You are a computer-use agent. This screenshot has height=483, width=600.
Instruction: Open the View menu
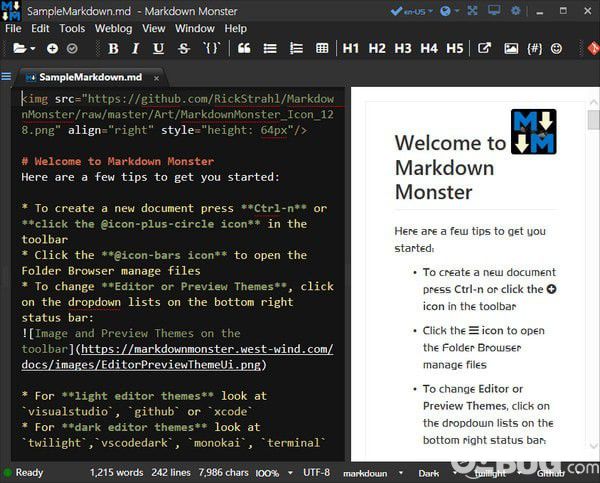153,29
